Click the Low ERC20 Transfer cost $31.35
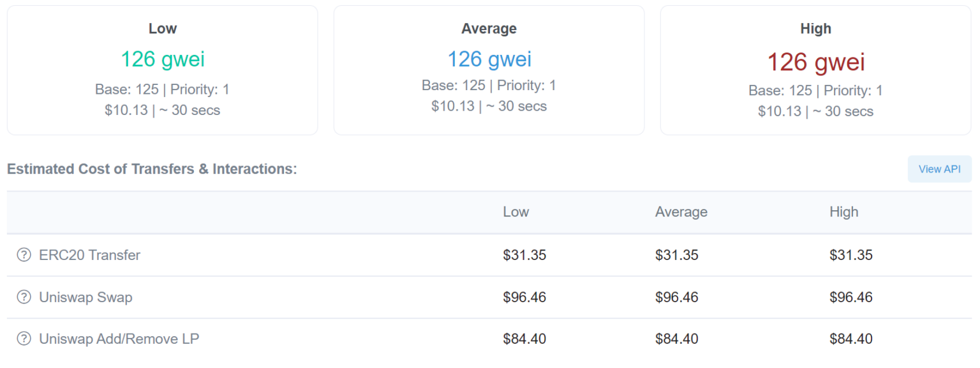980x368 pixels. [524, 255]
